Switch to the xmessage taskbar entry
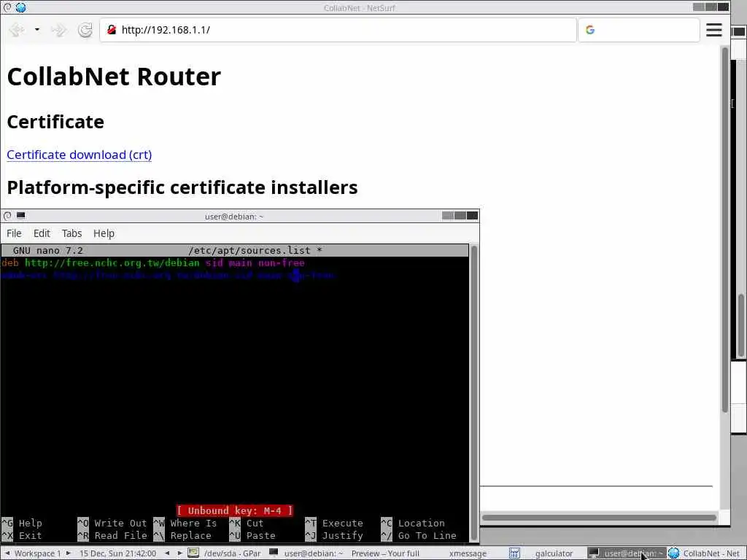The width and height of the screenshot is (747, 560). tap(468, 553)
